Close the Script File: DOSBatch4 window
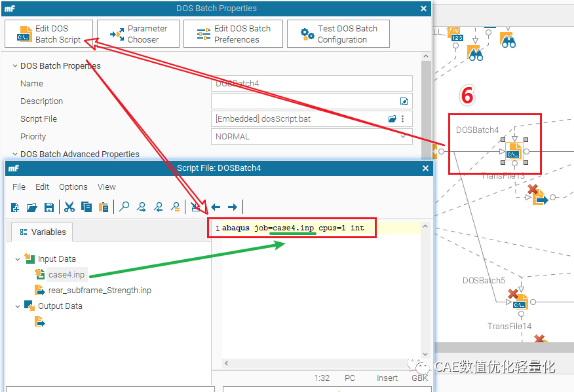The height and width of the screenshot is (392, 574). (425, 168)
